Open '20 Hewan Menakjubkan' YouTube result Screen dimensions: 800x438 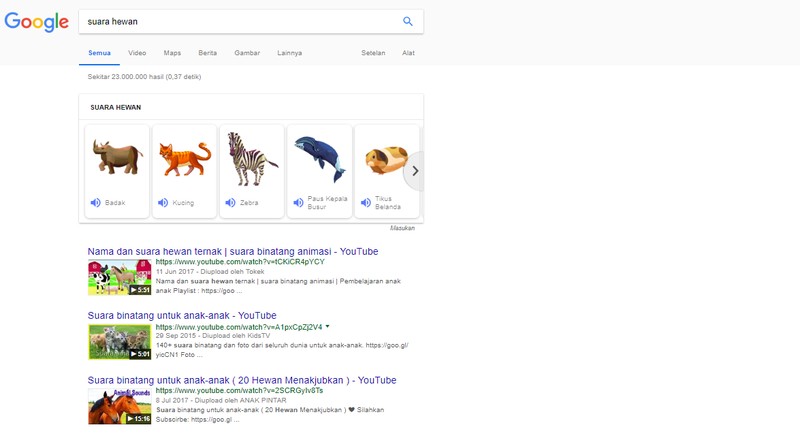[242, 380]
